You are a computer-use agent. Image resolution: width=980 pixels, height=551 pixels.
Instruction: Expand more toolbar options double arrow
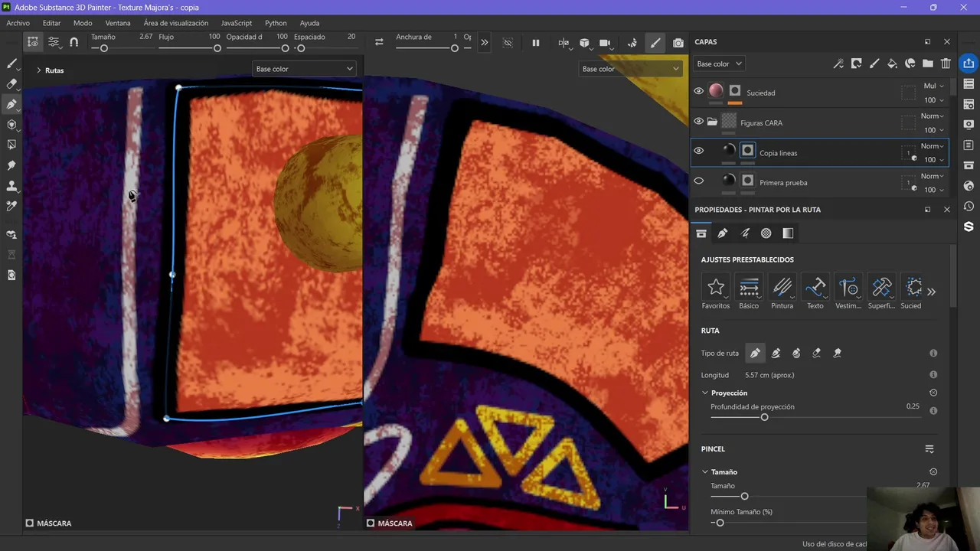(x=485, y=43)
